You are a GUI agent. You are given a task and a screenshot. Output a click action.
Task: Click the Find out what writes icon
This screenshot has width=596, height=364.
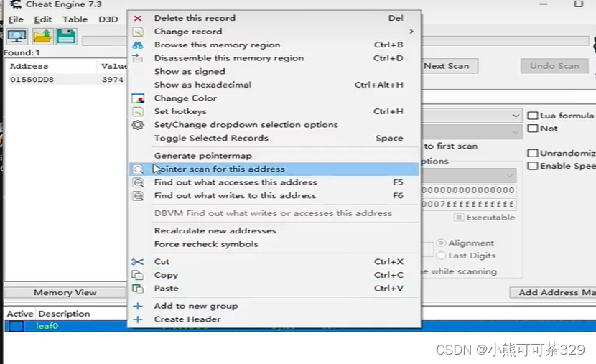click(138, 196)
